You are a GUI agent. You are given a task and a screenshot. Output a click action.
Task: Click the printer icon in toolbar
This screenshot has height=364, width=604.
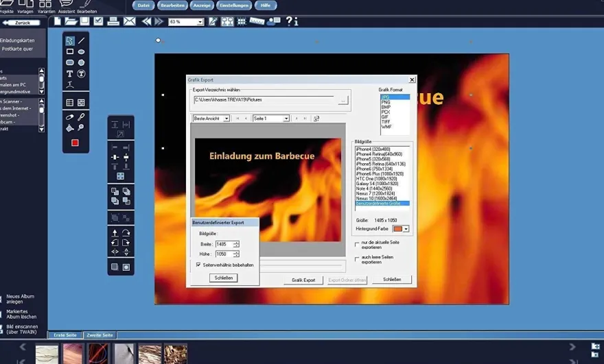tap(113, 21)
